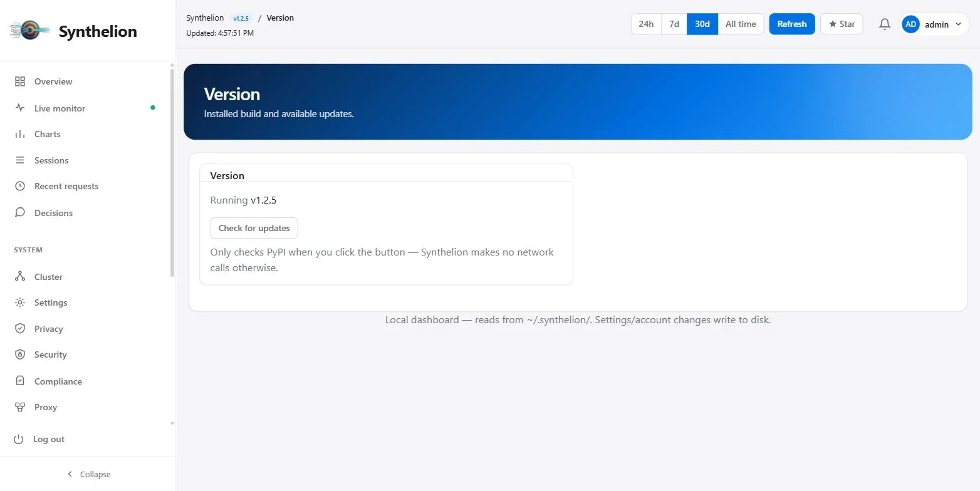
Task: Select the 7d time range
Action: point(674,24)
